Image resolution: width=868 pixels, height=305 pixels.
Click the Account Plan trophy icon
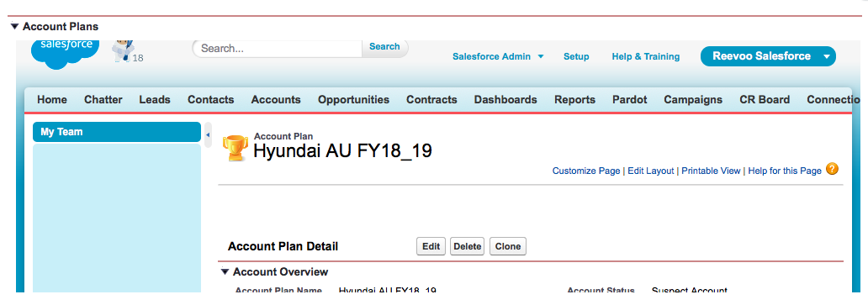(235, 149)
